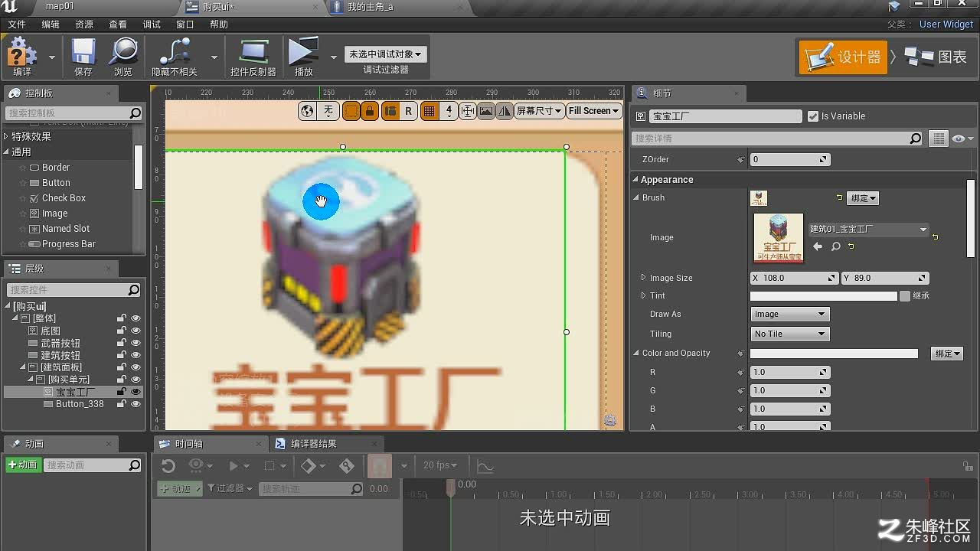Image resolution: width=980 pixels, height=551 pixels.
Task: Expand the Image Size property
Action: (643, 278)
